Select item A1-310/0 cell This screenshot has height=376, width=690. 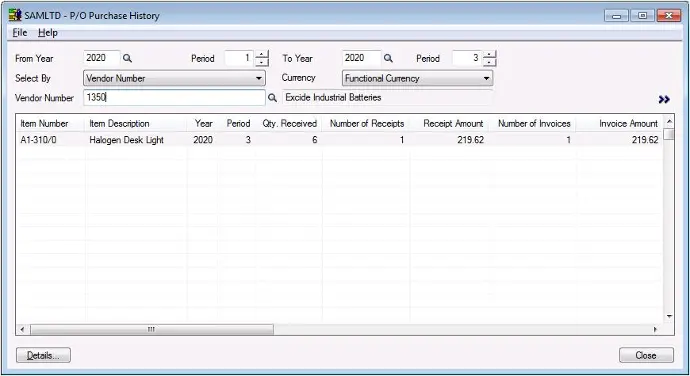[50, 140]
